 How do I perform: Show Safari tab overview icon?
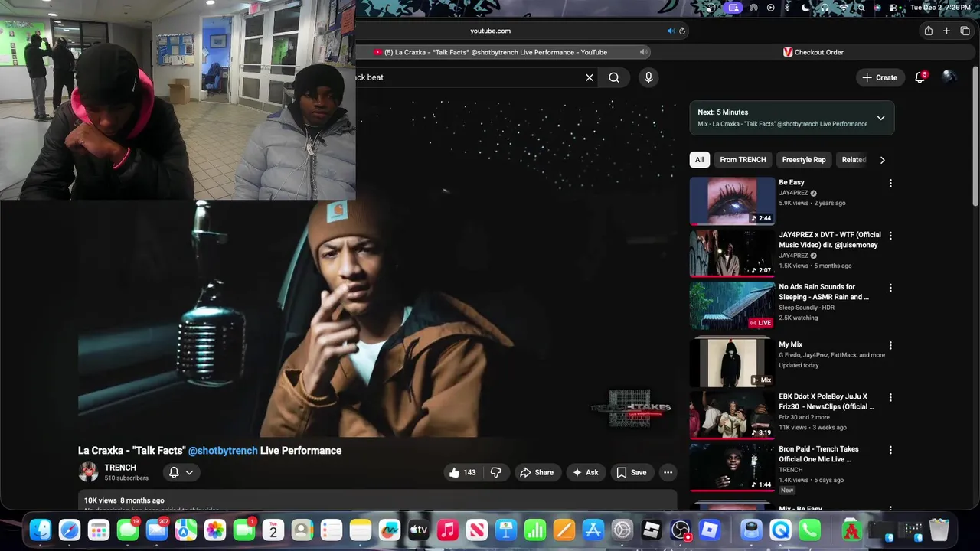pyautogui.click(x=965, y=31)
